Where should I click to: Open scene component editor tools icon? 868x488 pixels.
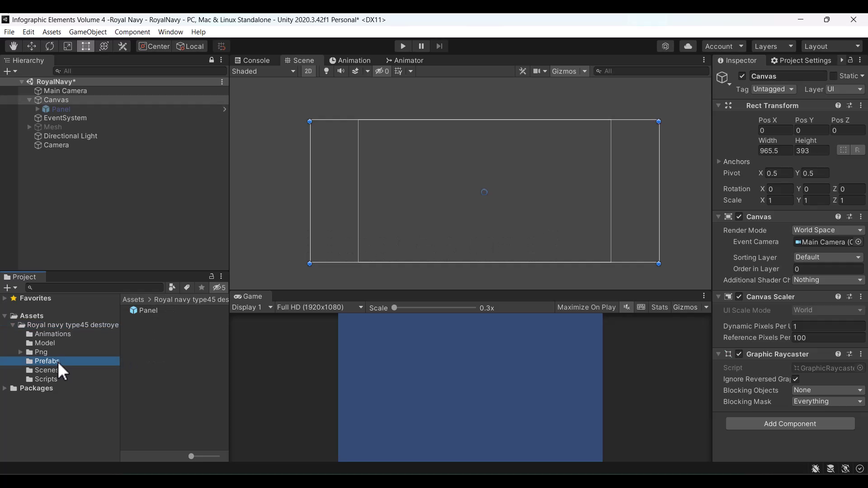tap(523, 71)
